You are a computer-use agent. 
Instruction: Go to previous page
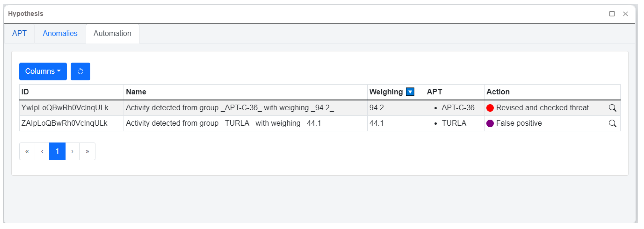[x=42, y=151]
